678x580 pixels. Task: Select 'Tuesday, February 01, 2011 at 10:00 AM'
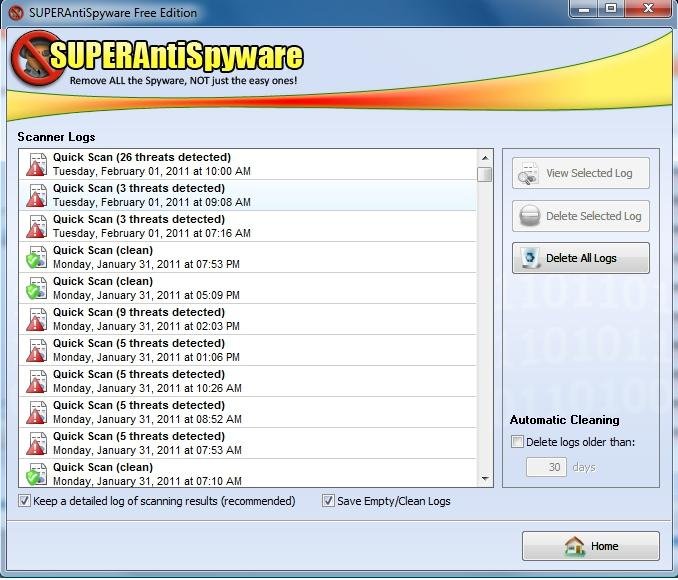(x=152, y=171)
